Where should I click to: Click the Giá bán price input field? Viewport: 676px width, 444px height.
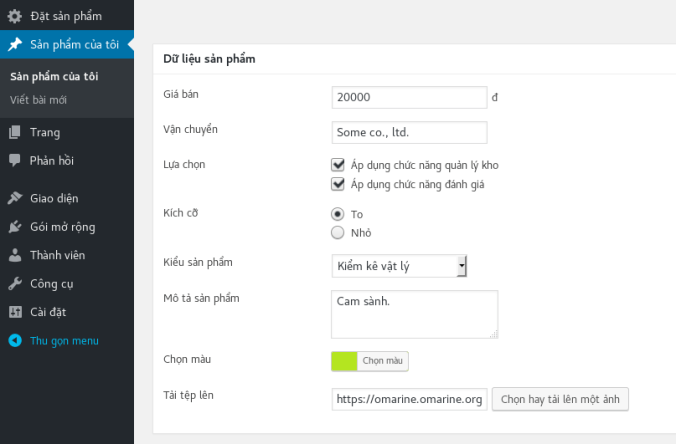[x=409, y=98]
